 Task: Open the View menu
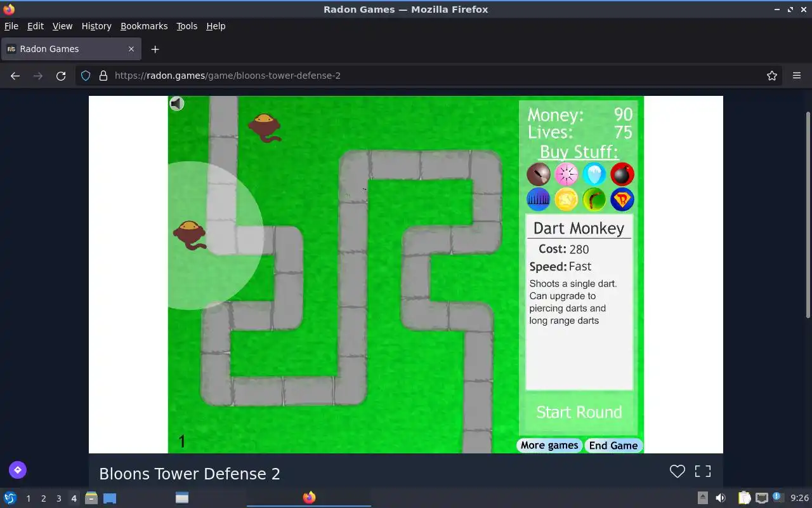(62, 26)
